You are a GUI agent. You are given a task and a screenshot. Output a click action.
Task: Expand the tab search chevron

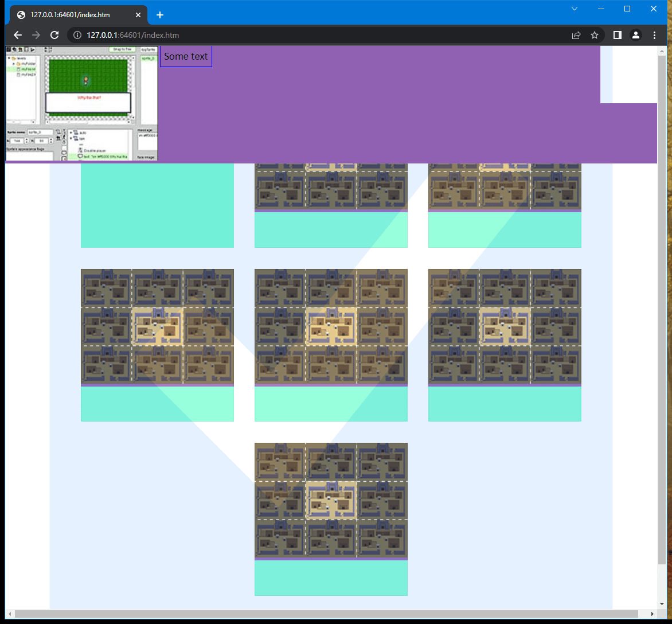[575, 9]
